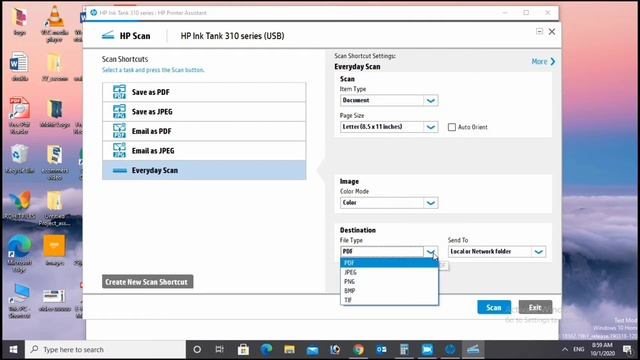The height and width of the screenshot is (360, 640).
Task: Open Microsoft Store from the taskbar
Action: pyautogui.click(x=243, y=350)
